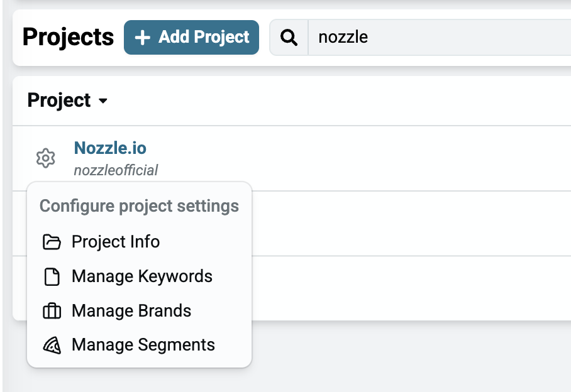Select Manage Brands menu entry

click(x=139, y=311)
